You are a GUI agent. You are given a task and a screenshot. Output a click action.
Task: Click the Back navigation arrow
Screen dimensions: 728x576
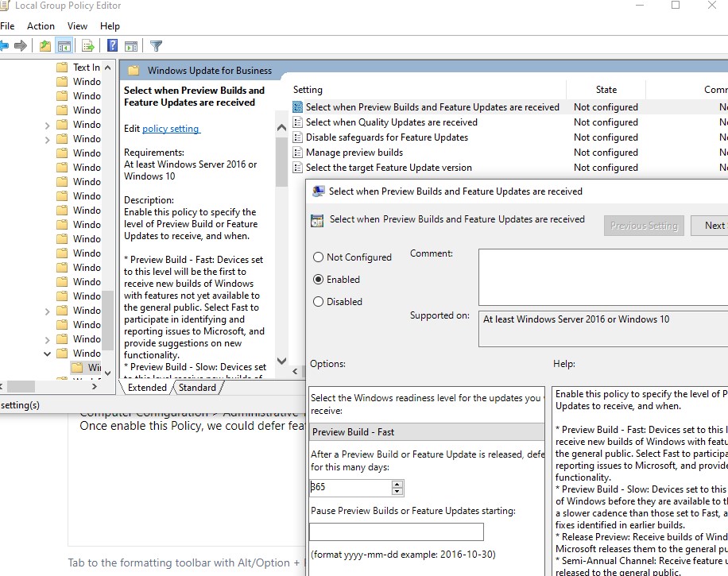[x=6, y=45]
